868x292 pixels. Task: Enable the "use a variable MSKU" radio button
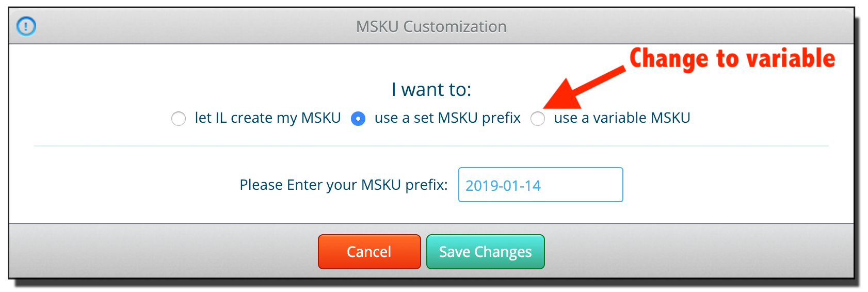point(538,119)
